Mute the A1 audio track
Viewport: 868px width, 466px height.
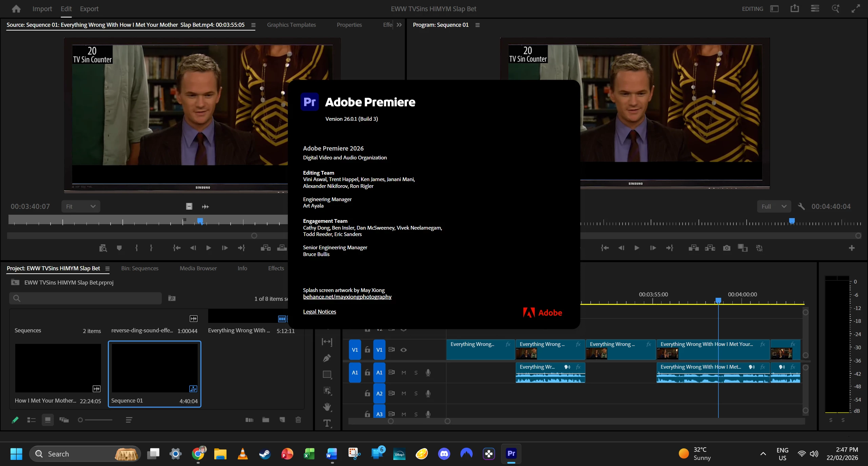tap(403, 372)
